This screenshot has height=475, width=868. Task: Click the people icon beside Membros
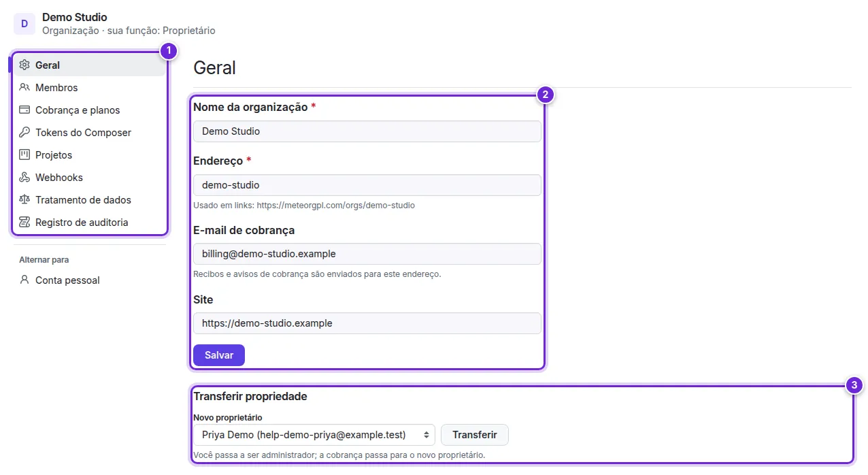point(24,88)
